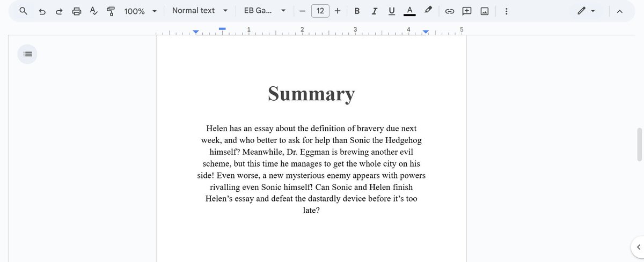Screen dimensions: 644x262
Task: Open the EB Garamond font dropdown
Action: (x=264, y=11)
